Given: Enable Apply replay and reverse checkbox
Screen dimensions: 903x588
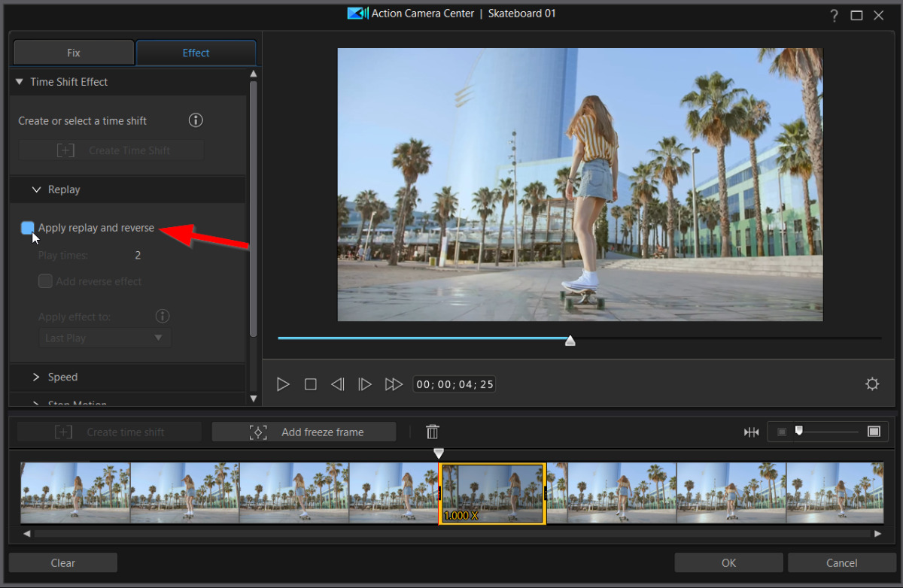Looking at the screenshot, I should (28, 228).
